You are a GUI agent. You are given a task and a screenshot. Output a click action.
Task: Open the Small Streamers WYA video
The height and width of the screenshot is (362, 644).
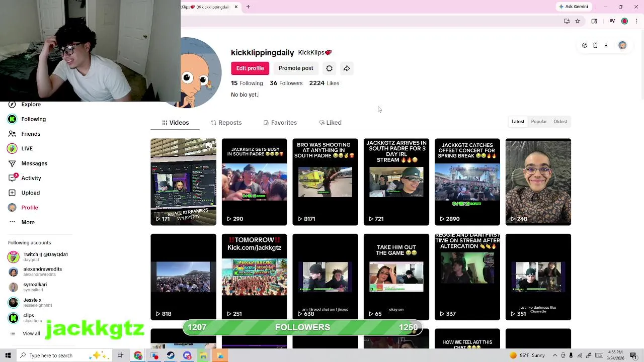coord(183,182)
